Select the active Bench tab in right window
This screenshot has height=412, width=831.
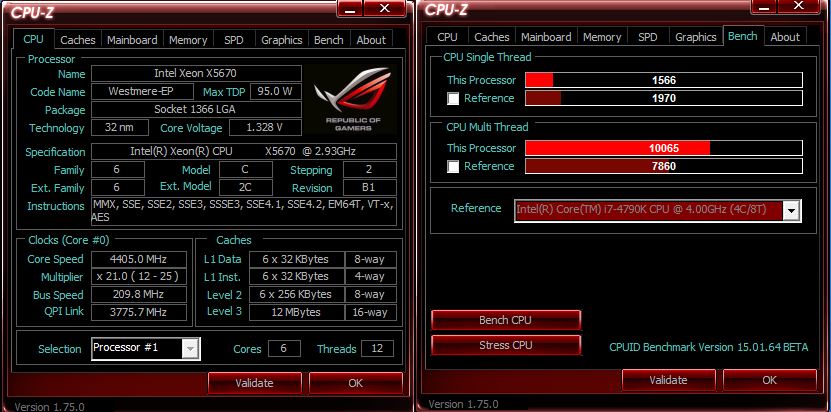tap(742, 36)
